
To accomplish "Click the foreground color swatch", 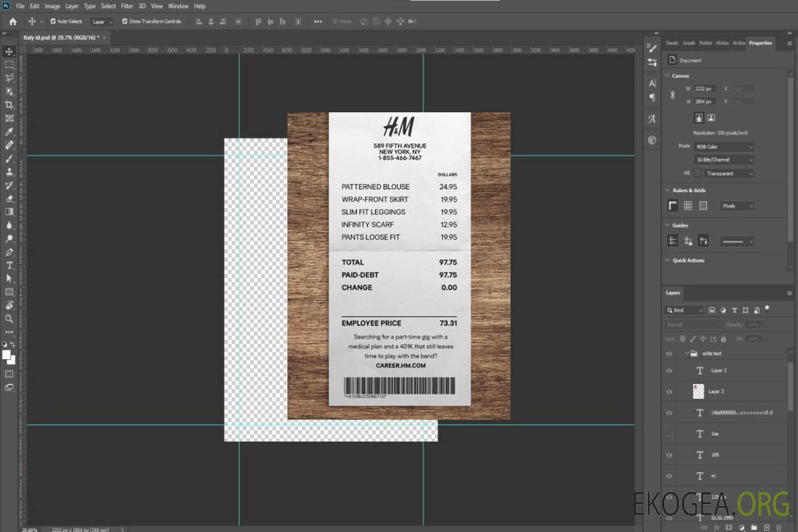I will tap(6, 355).
